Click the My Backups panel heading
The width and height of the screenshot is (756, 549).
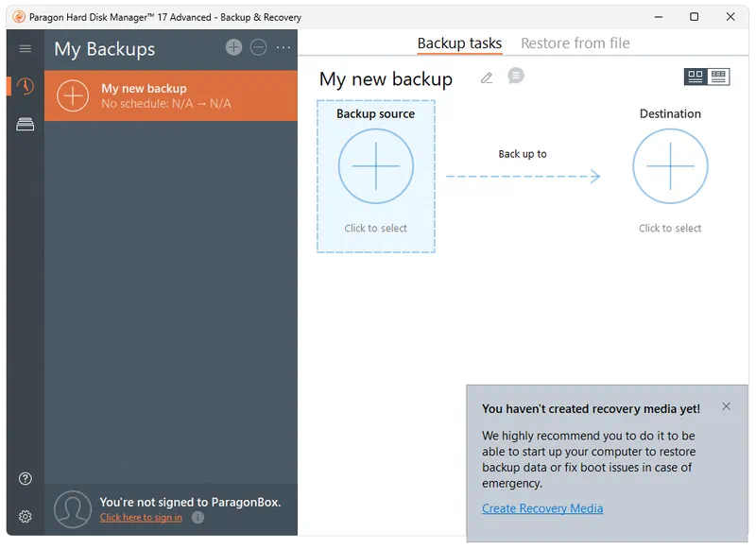105,49
